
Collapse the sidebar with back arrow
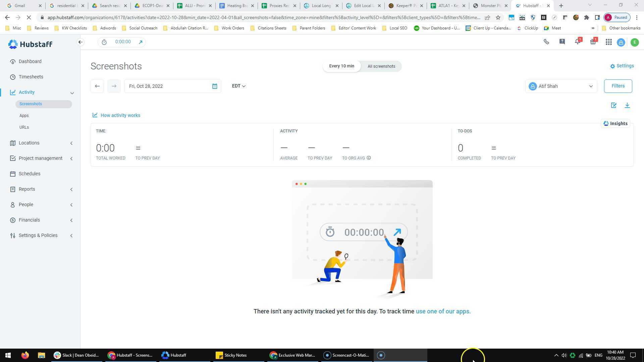click(80, 42)
